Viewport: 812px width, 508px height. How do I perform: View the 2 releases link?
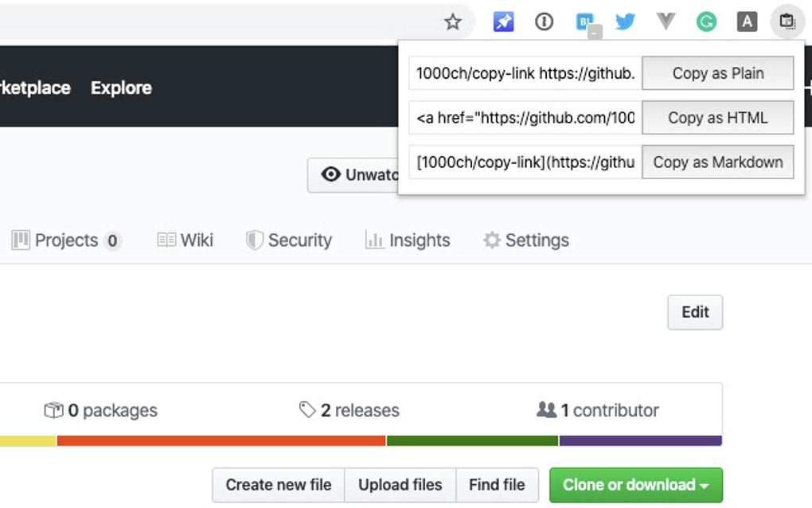point(349,411)
